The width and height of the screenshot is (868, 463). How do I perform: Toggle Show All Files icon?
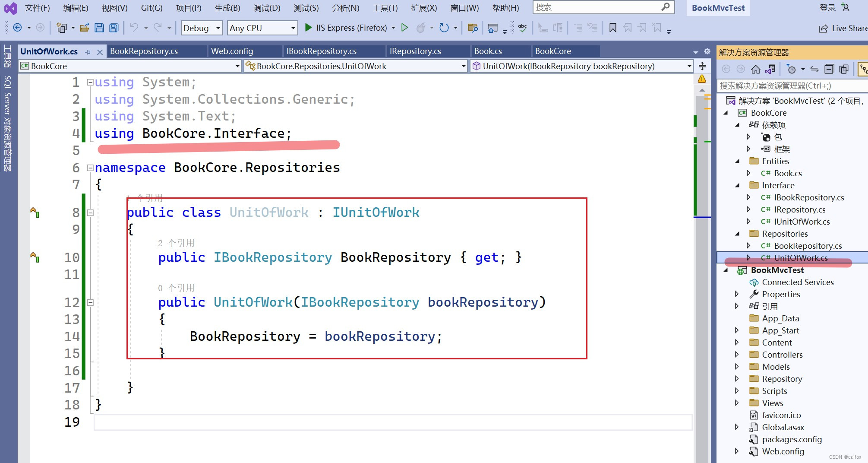(x=844, y=69)
